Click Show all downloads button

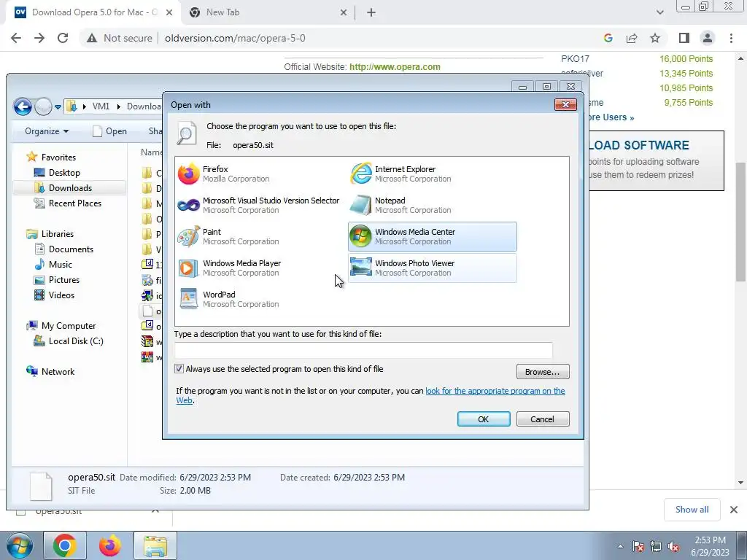[x=692, y=510]
